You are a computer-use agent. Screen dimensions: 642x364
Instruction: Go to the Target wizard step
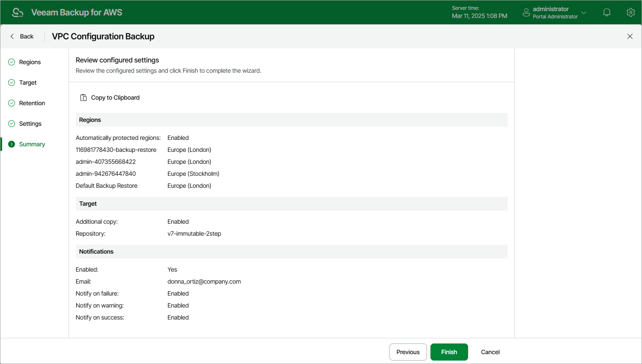tap(28, 83)
